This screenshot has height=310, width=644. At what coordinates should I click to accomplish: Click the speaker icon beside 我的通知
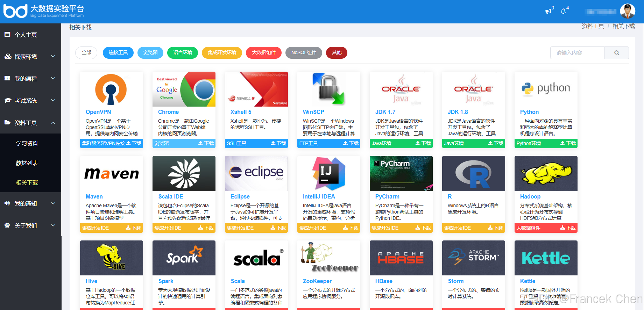pyautogui.click(x=7, y=203)
